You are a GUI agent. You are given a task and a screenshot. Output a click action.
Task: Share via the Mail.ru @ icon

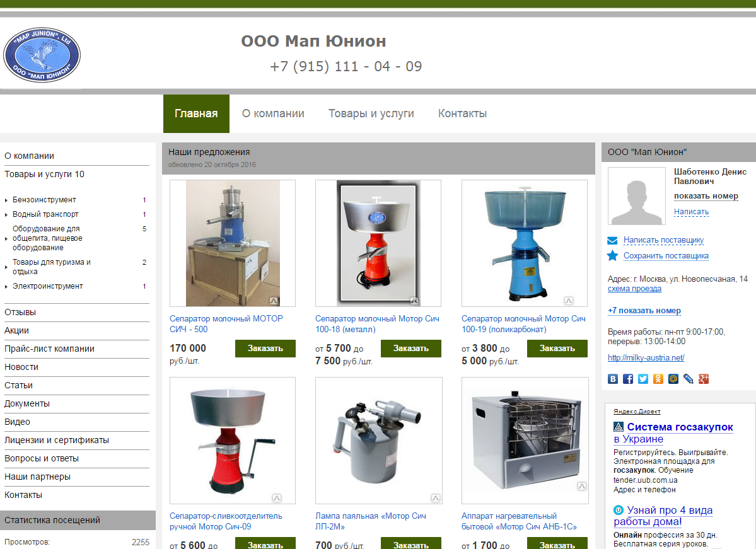673,379
